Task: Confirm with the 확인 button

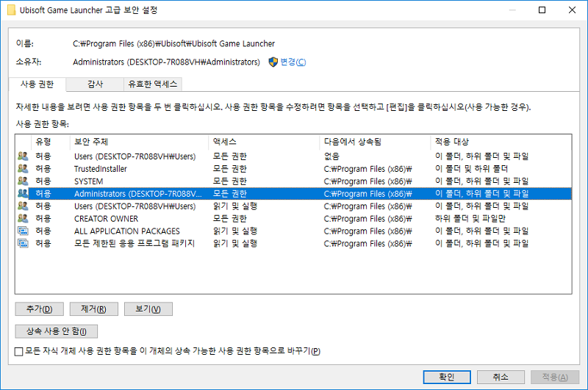Action: [447, 377]
